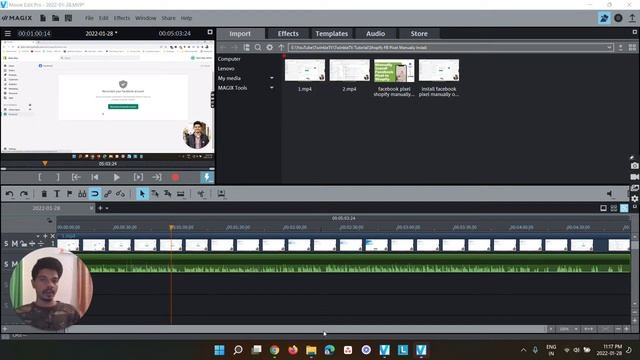Click the New project file icon
Viewport: 640px width, 360px height.
[x=43, y=18]
